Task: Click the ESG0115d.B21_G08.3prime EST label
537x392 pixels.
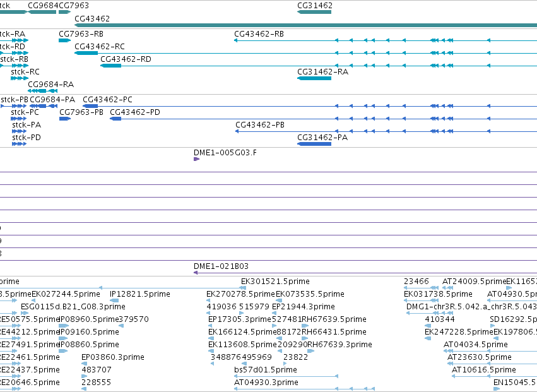Action: tap(73, 307)
